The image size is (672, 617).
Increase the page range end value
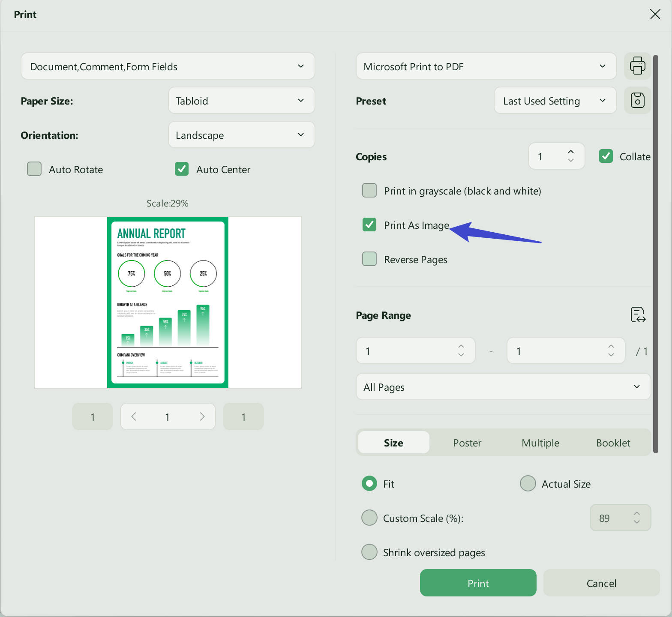coord(611,346)
